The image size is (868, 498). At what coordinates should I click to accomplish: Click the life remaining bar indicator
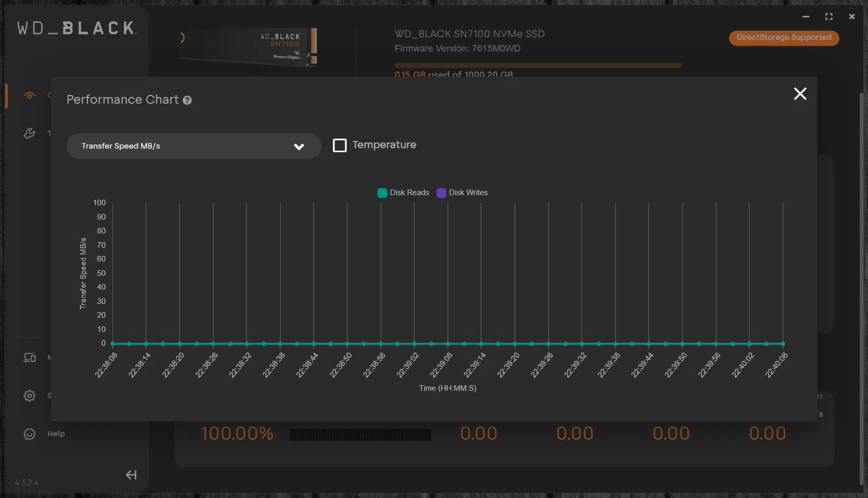[360, 435]
